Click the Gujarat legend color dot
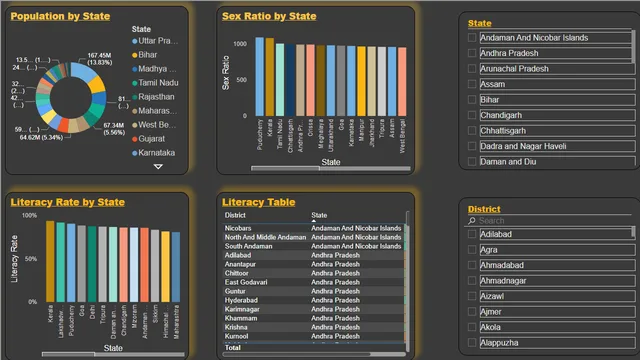Screen dimensions: 640x360 click(x=134, y=139)
